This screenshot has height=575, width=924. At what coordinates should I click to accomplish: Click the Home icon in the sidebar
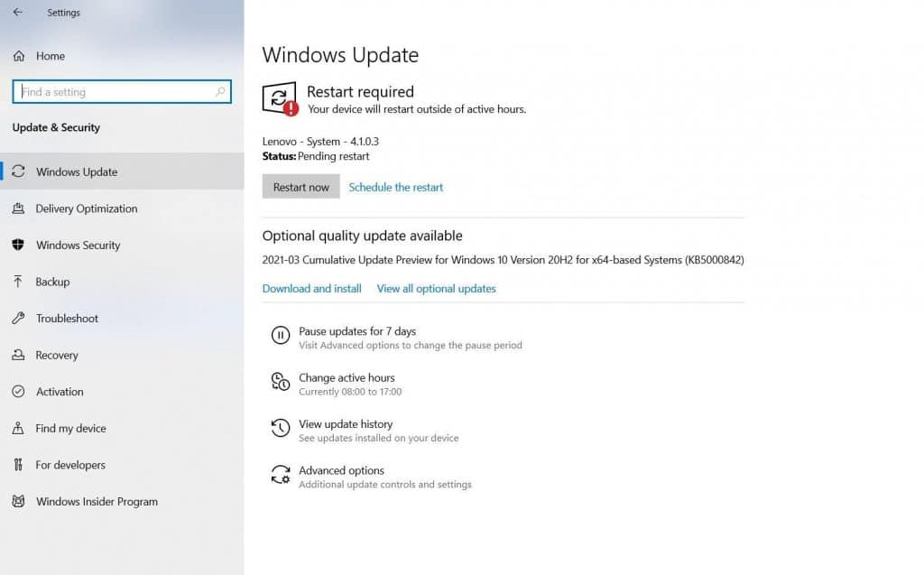pos(18,56)
